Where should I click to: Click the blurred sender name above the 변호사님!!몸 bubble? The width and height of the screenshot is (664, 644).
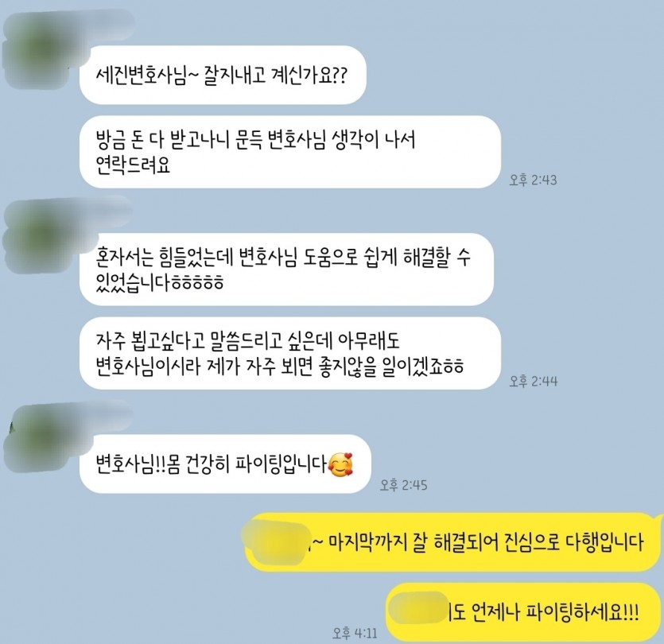(x=102, y=413)
